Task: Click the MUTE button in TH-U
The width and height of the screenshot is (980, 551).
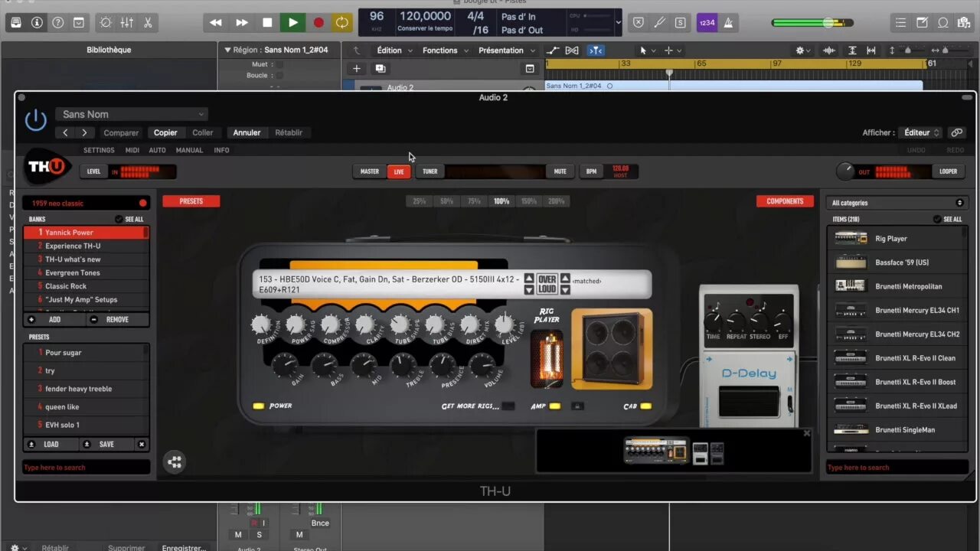Action: pyautogui.click(x=560, y=171)
